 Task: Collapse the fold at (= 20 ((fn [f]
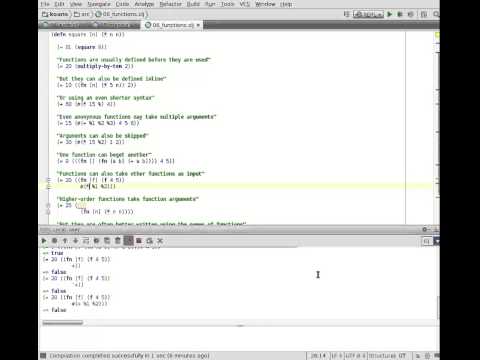coord(48,180)
